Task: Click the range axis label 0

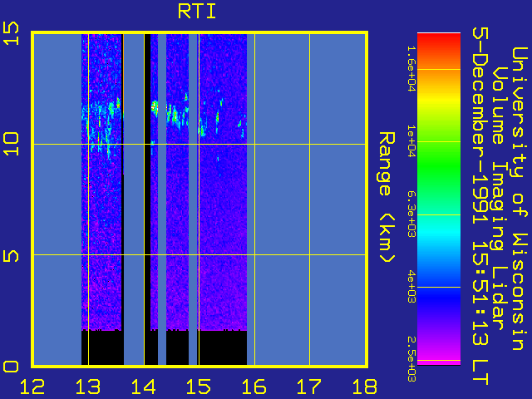Action: pos(11,367)
